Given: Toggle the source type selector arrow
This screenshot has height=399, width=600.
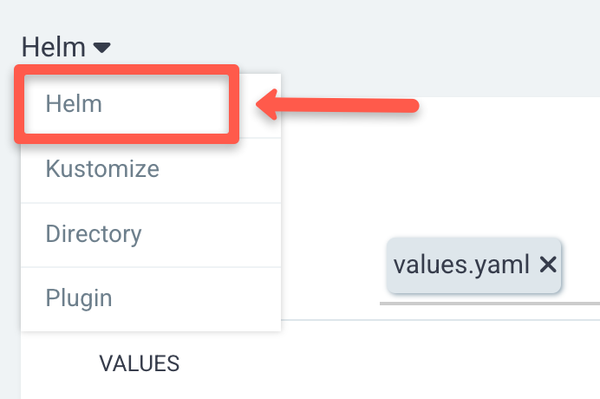Looking at the screenshot, I should (102, 48).
